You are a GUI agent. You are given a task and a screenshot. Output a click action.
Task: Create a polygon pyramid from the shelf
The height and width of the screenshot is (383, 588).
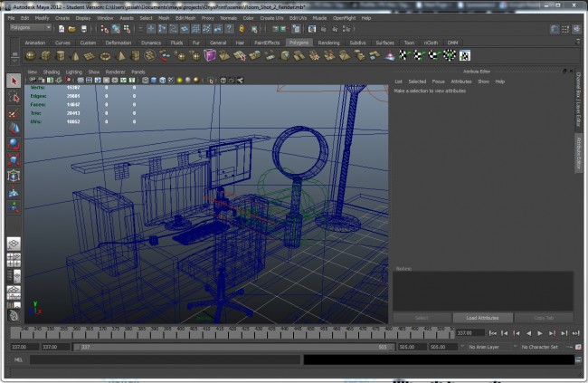click(120, 56)
